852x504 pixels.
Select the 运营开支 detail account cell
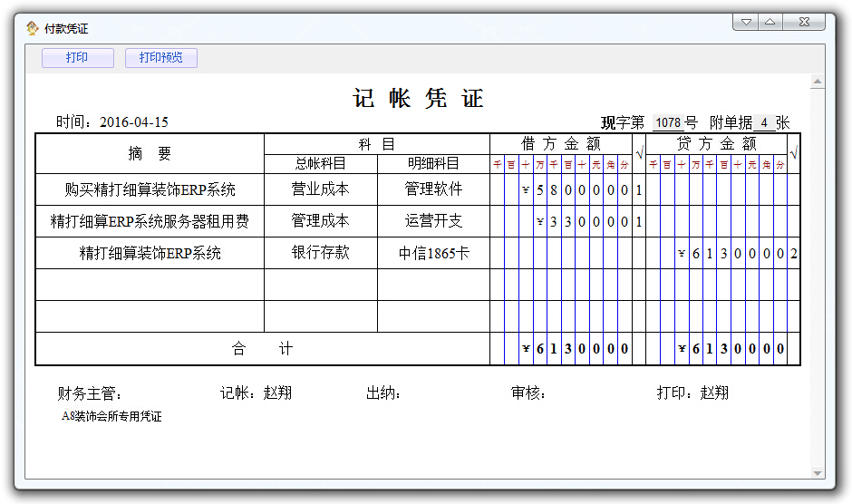[x=433, y=221]
